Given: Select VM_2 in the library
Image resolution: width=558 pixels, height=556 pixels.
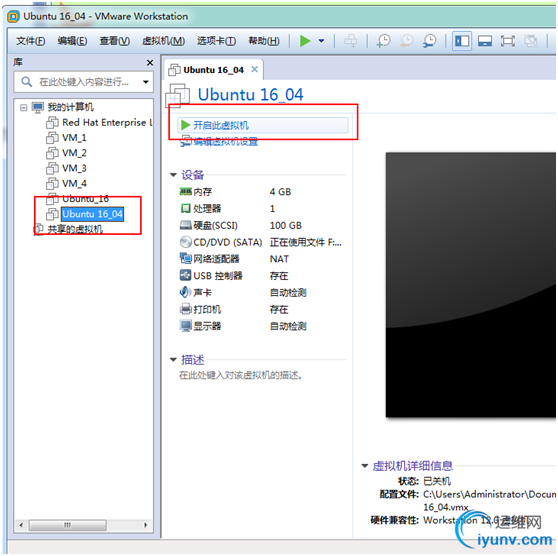Looking at the screenshot, I should (74, 153).
